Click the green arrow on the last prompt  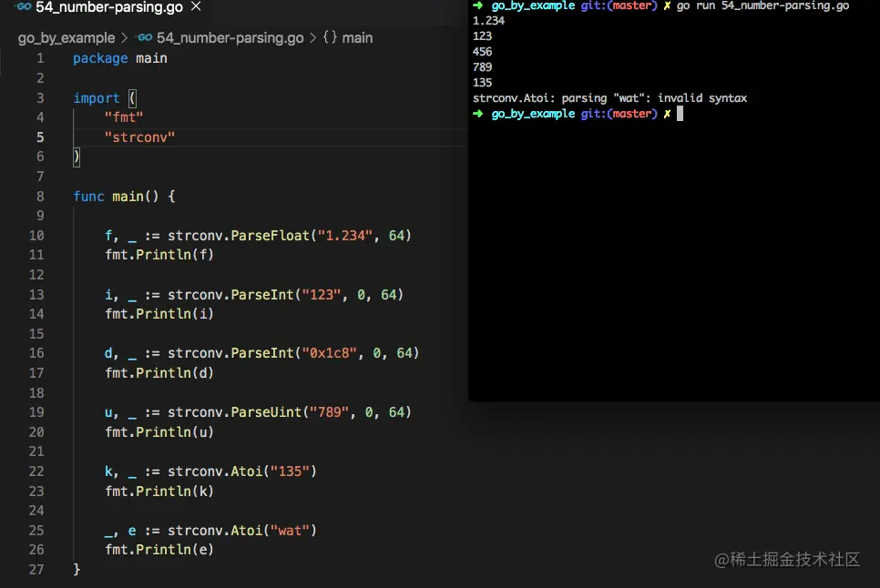point(478,114)
